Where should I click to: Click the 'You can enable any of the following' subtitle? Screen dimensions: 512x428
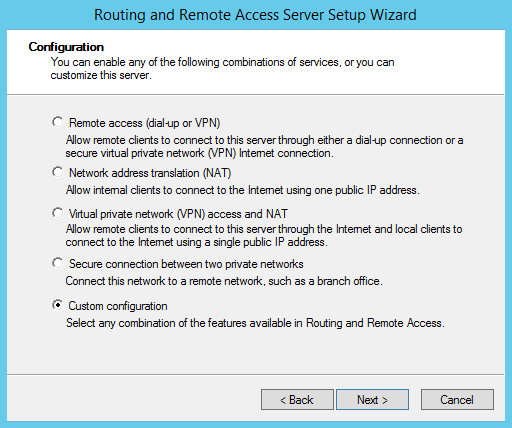pyautogui.click(x=223, y=69)
